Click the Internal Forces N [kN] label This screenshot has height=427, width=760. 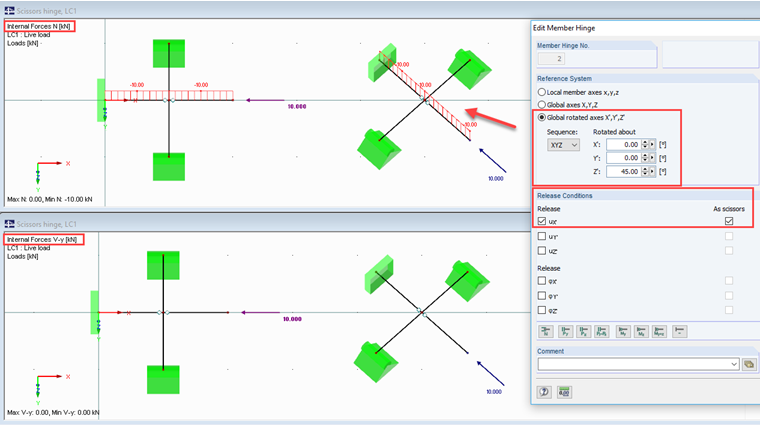38,26
